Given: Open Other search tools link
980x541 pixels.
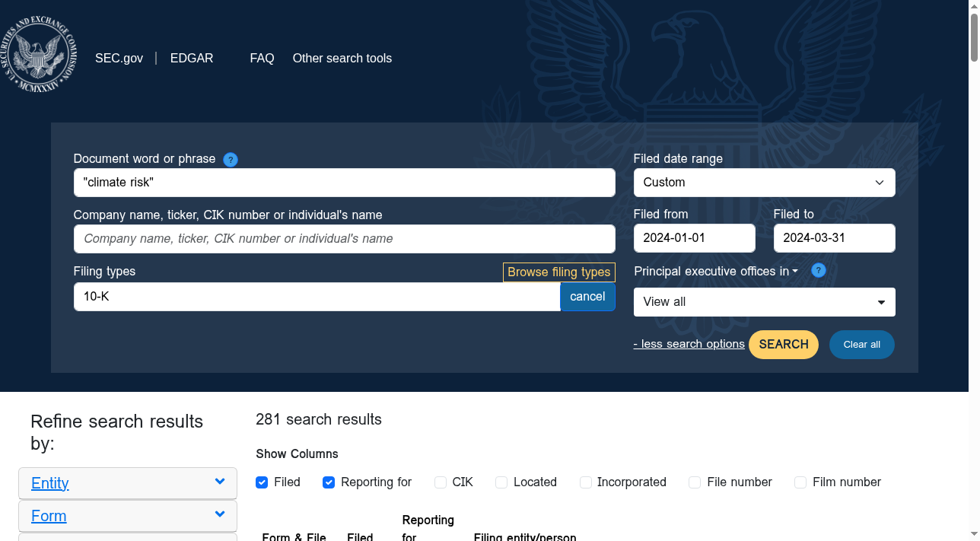Looking at the screenshot, I should (x=342, y=59).
